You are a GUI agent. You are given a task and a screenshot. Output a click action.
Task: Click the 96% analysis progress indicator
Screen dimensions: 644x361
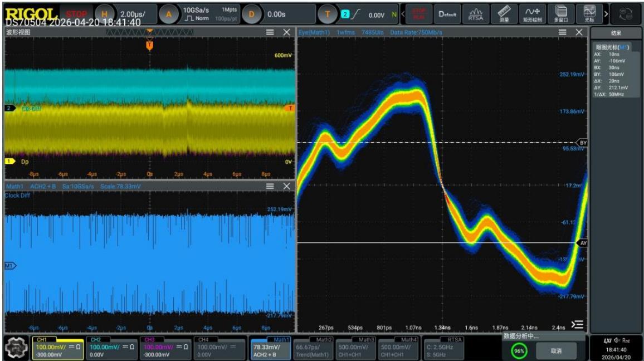tap(519, 351)
